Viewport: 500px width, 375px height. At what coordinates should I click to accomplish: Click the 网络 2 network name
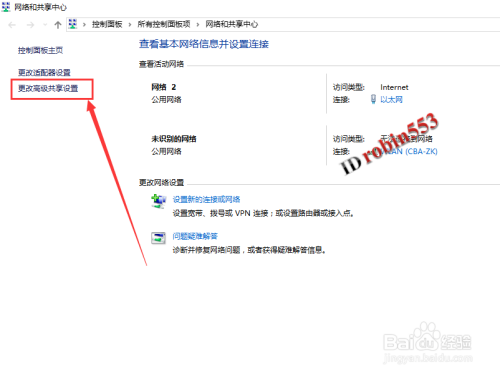pyautogui.click(x=164, y=87)
